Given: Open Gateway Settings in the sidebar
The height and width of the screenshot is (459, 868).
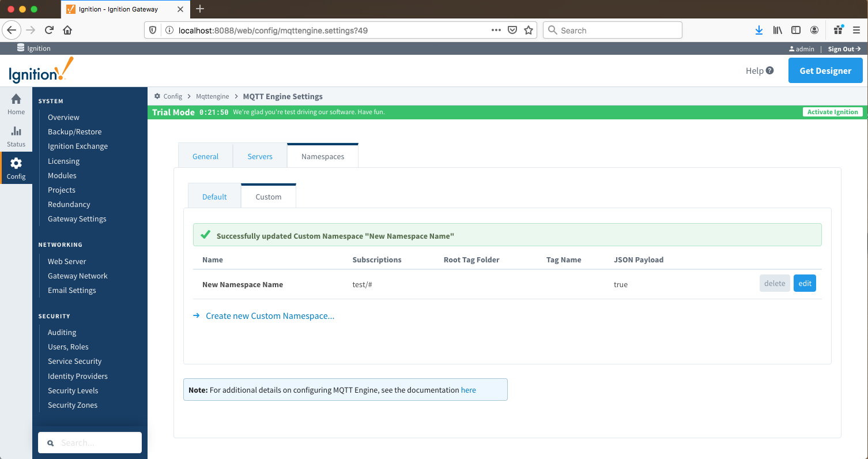Looking at the screenshot, I should click(x=77, y=219).
